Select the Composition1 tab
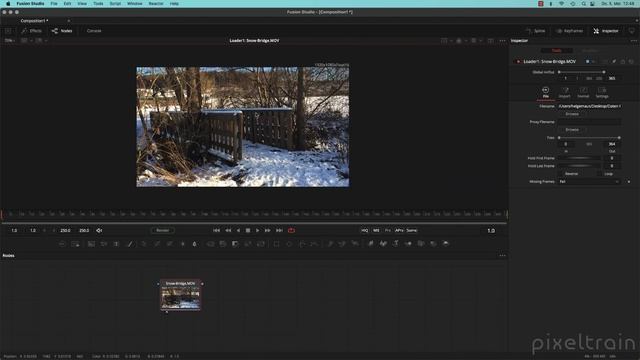The width and height of the screenshot is (640, 360). click(x=34, y=21)
